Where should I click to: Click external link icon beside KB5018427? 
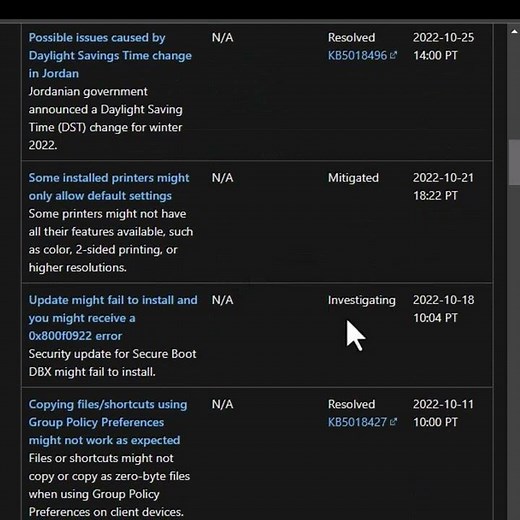pos(393,422)
